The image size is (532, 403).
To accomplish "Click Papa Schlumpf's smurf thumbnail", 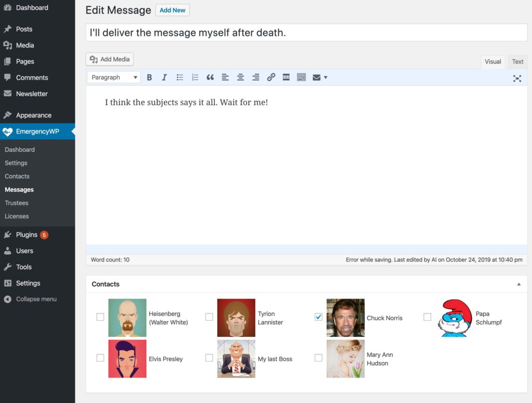I will (x=455, y=318).
